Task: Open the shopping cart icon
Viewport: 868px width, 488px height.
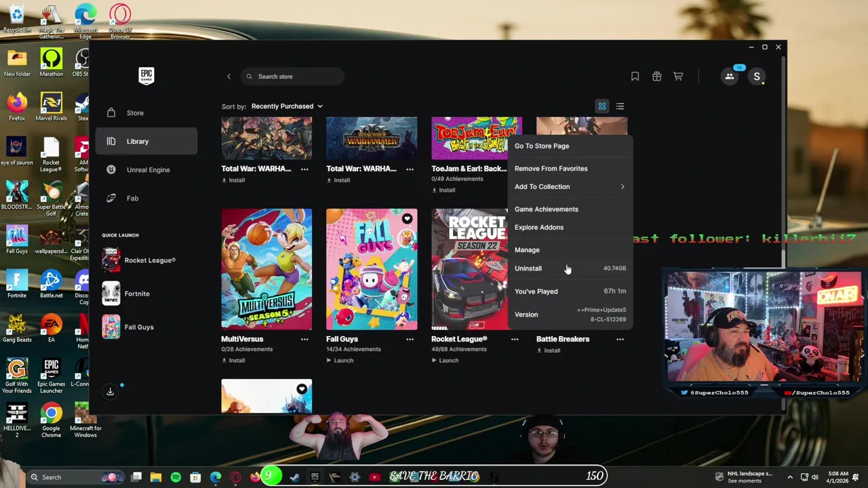Action: pyautogui.click(x=678, y=77)
